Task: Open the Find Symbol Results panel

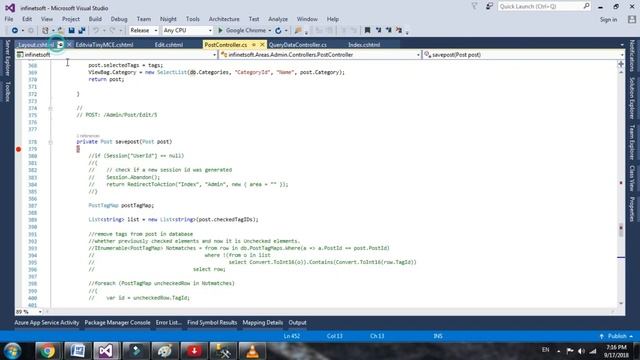Action: [212, 322]
